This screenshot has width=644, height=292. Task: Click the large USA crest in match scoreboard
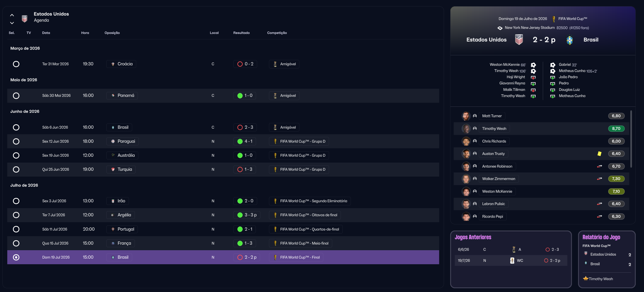coord(519,40)
